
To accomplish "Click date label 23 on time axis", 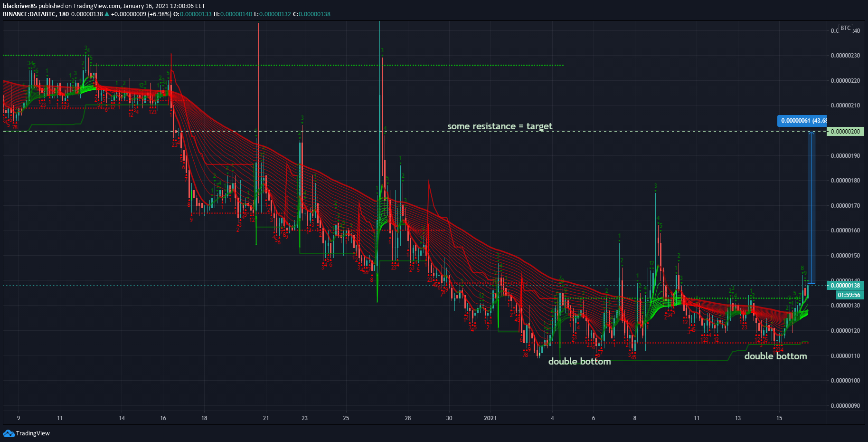I will [x=304, y=418].
